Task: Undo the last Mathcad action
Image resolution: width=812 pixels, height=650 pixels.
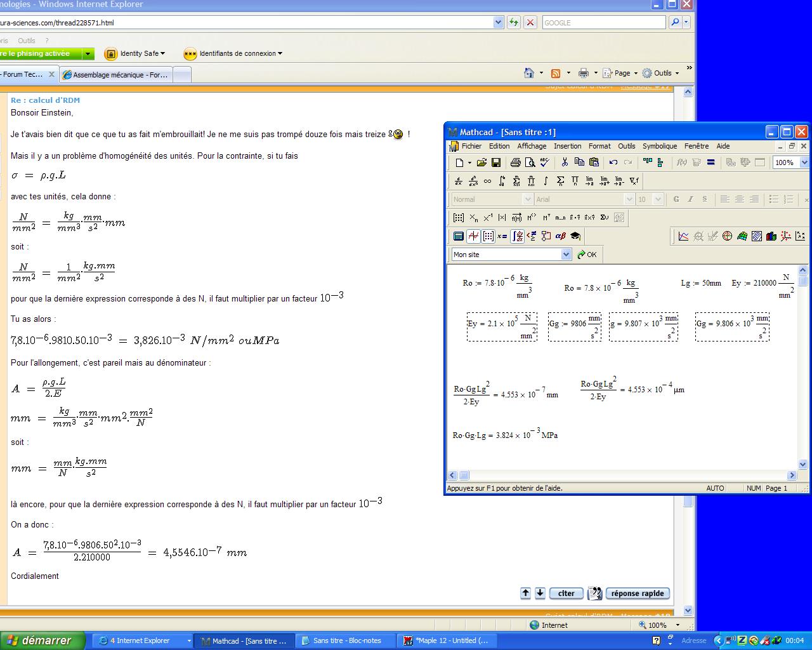Action: pos(613,162)
